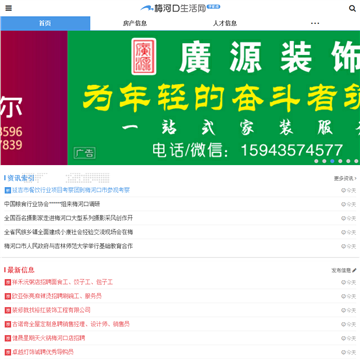Screen dimensions: 360x360
Task: Open listing 祥禾沅粥店招聘面食工
Action: [63, 282]
